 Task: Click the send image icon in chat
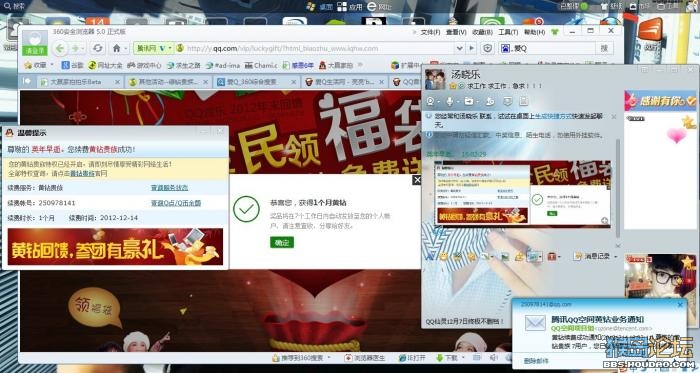[x=505, y=256]
